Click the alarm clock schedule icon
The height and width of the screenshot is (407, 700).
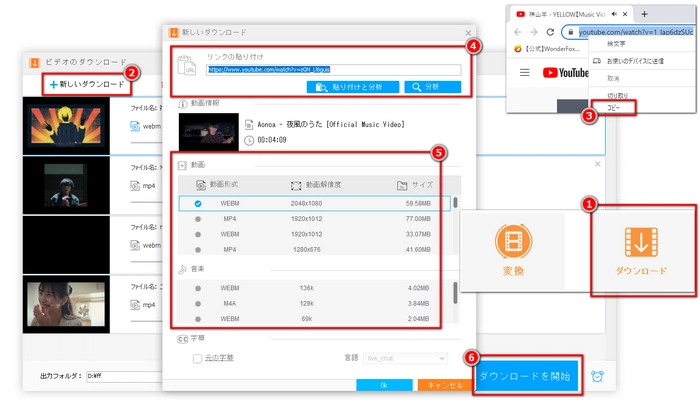597,376
